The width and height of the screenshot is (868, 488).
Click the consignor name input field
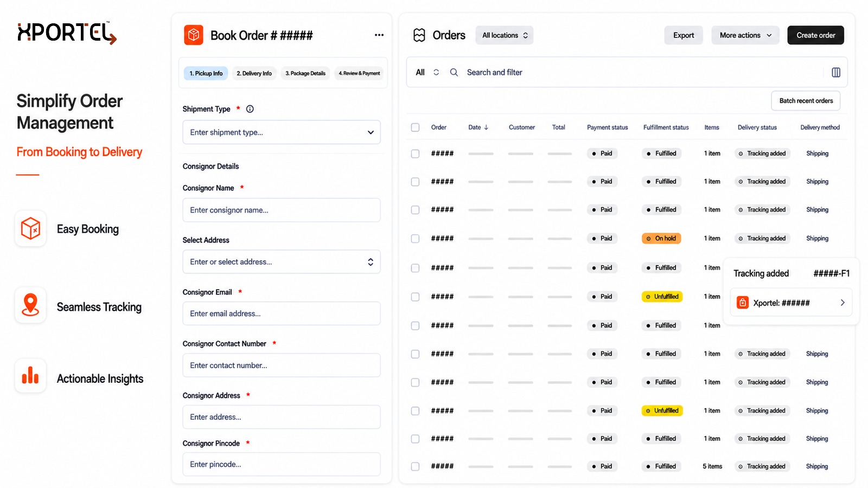282,210
